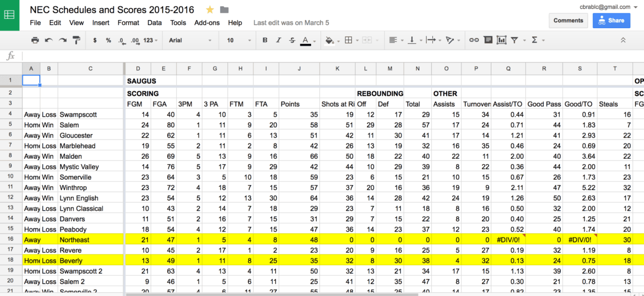Click the Comments button
This screenshot has width=644, height=296.
pos(568,21)
